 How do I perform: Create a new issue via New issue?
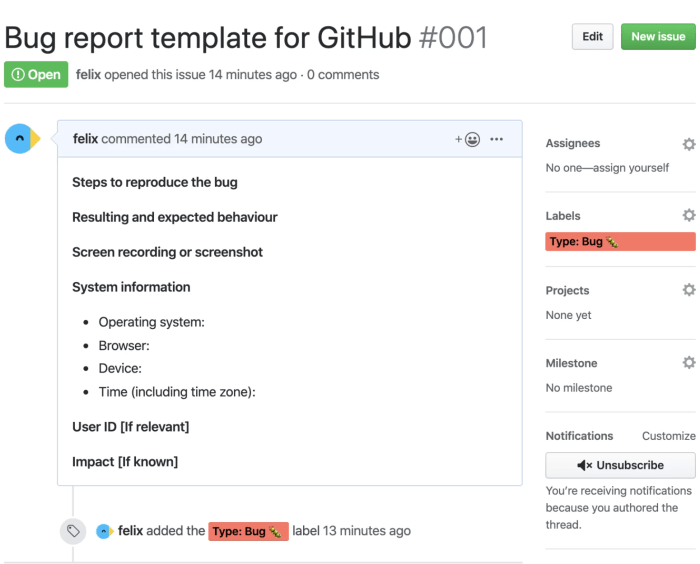[x=658, y=37]
